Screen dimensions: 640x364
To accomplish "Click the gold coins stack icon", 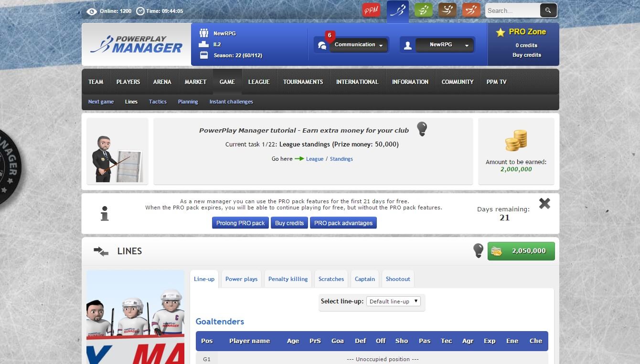I will (x=516, y=141).
